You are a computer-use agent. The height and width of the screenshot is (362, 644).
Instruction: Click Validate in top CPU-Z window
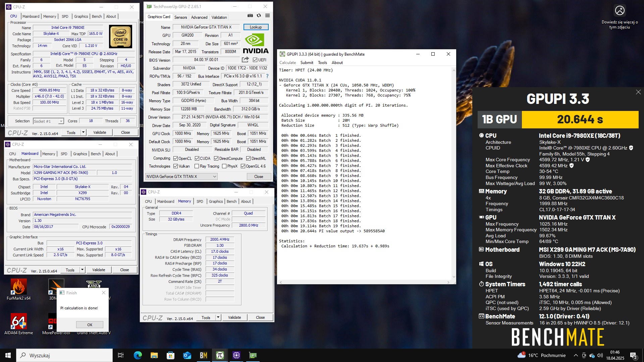(x=100, y=132)
